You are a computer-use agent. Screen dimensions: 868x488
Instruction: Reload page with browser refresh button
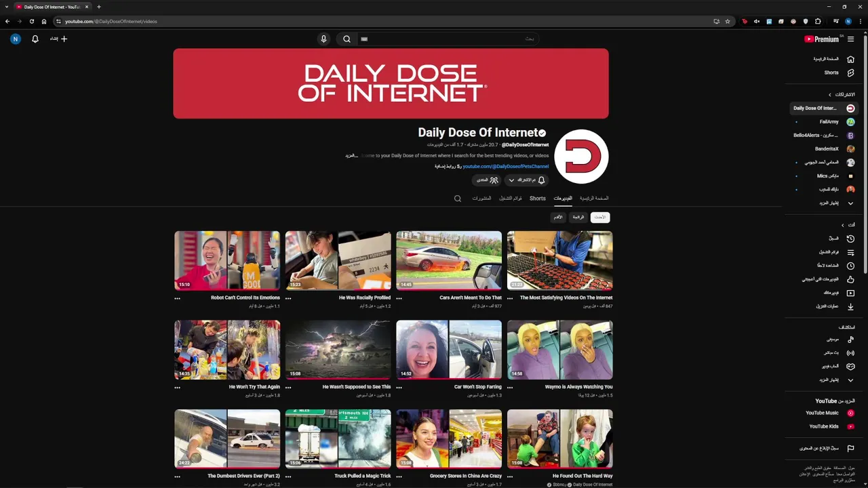pyautogui.click(x=31, y=21)
